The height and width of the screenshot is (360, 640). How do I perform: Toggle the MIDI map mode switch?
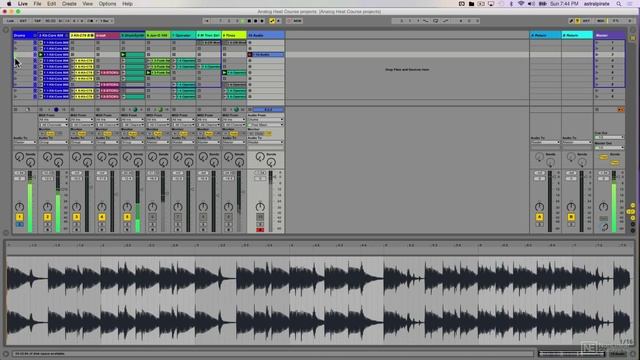[x=600, y=21]
